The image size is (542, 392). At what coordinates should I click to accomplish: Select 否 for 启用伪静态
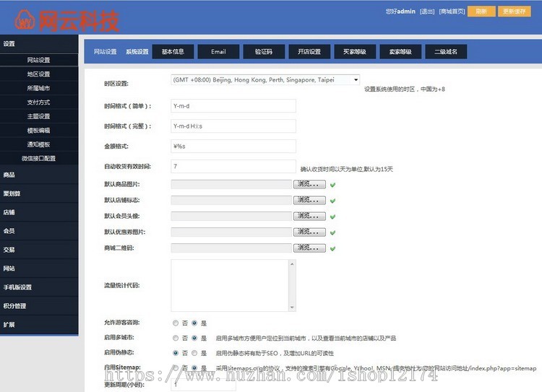(x=176, y=353)
